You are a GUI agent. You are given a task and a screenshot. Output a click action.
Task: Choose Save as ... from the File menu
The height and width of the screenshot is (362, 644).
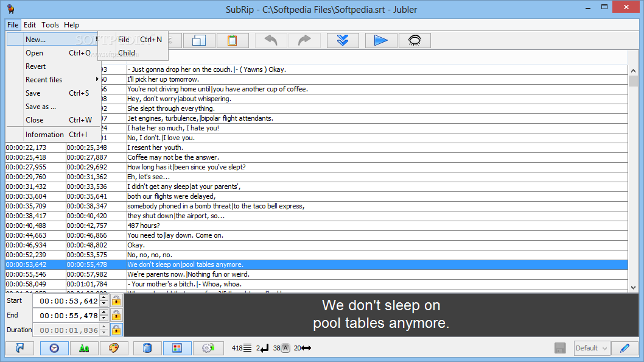point(52,107)
